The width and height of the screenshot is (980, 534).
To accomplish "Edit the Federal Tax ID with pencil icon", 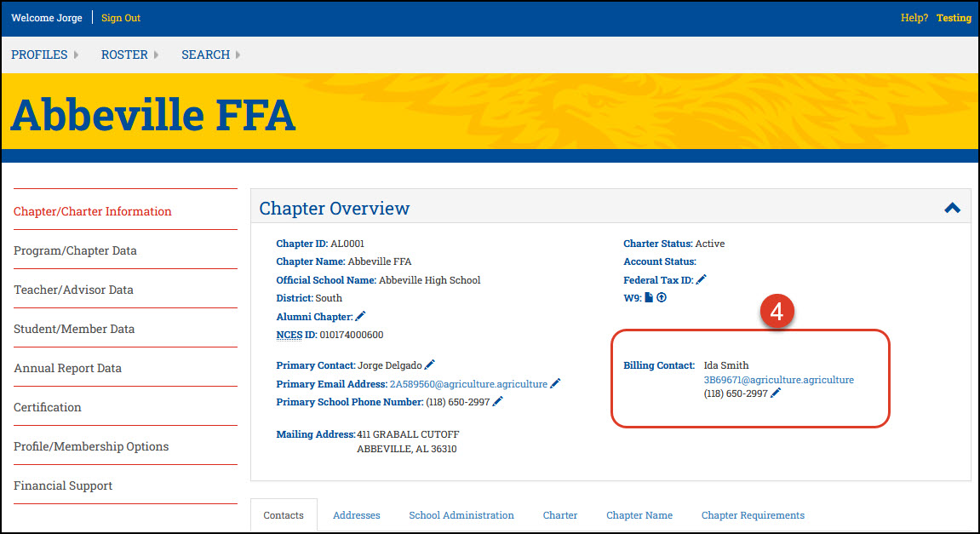I will pos(701,279).
